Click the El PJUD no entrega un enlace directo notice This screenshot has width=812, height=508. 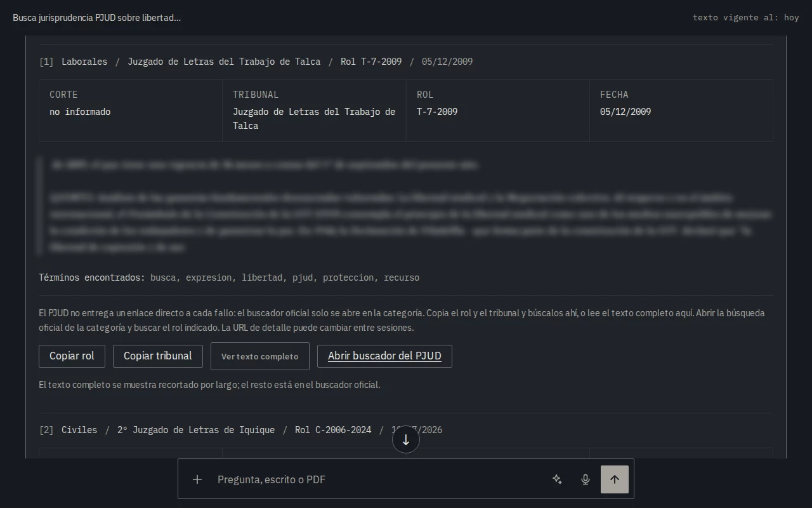click(402, 320)
